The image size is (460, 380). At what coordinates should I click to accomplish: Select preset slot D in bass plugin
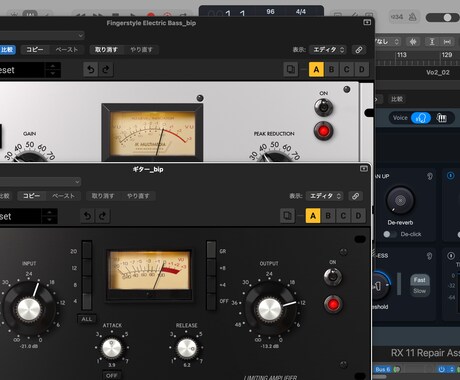(362, 69)
